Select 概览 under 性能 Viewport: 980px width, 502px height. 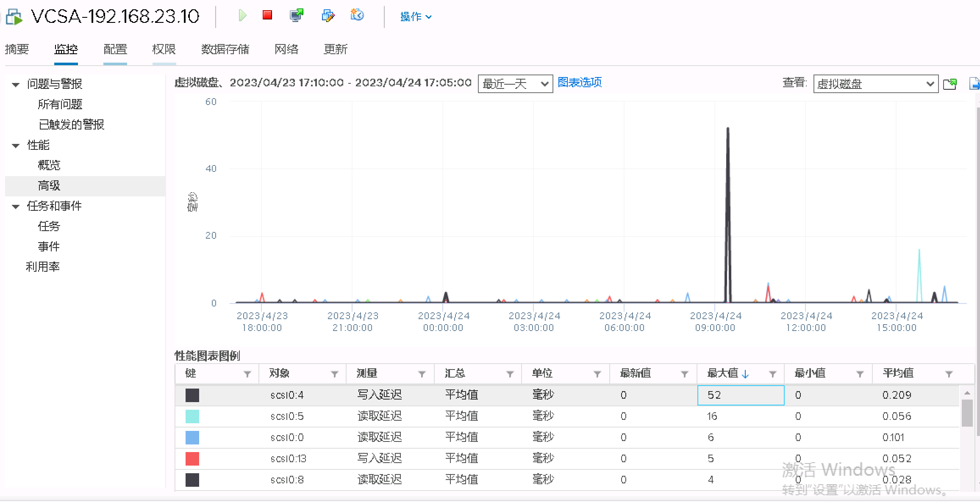pos(49,165)
